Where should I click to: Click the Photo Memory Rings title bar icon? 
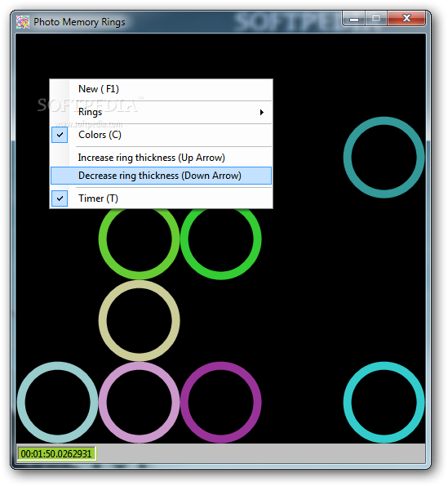point(23,22)
